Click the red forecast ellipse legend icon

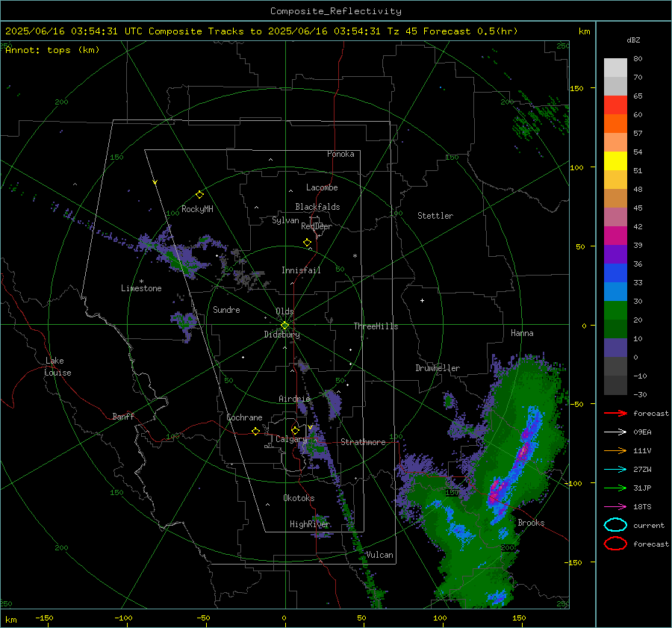click(615, 544)
